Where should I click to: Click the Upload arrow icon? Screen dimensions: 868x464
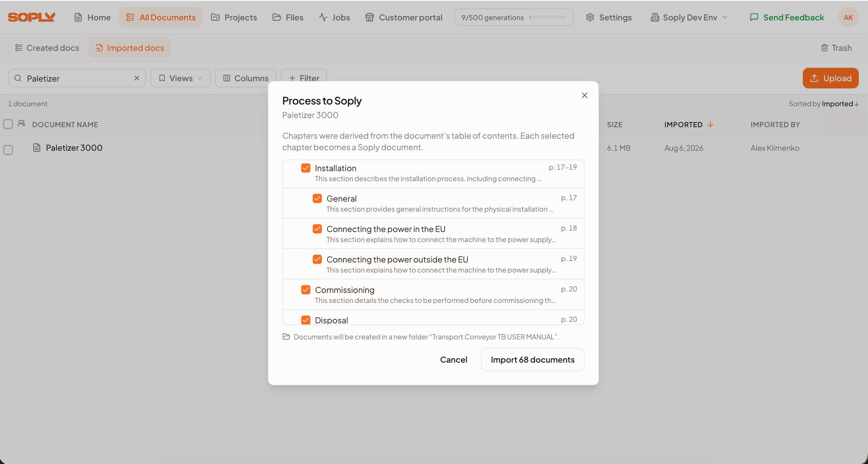click(x=814, y=78)
